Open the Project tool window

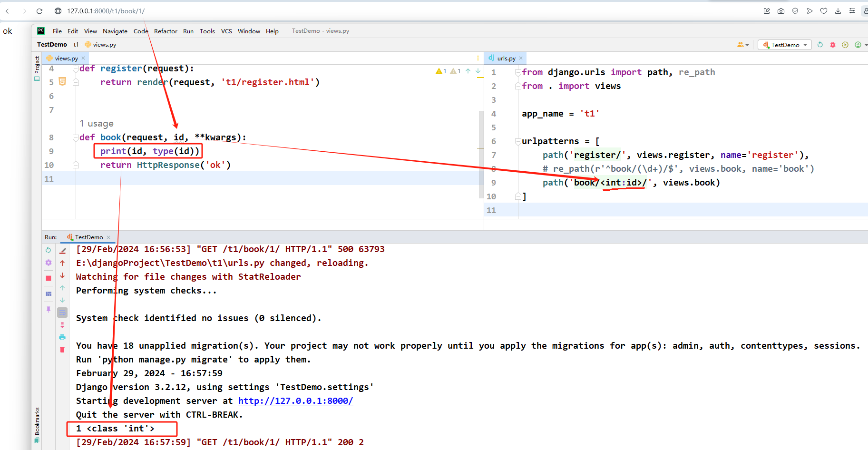click(37, 68)
